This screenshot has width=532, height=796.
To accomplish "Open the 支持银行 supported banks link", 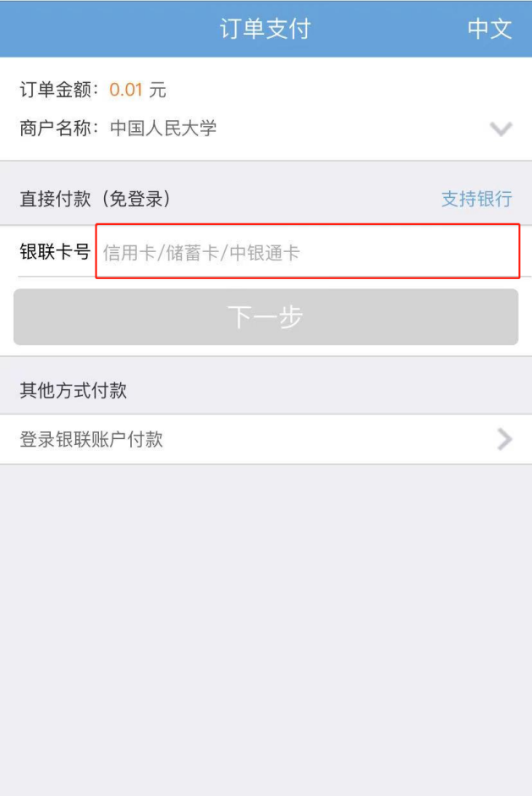I will coord(477,199).
